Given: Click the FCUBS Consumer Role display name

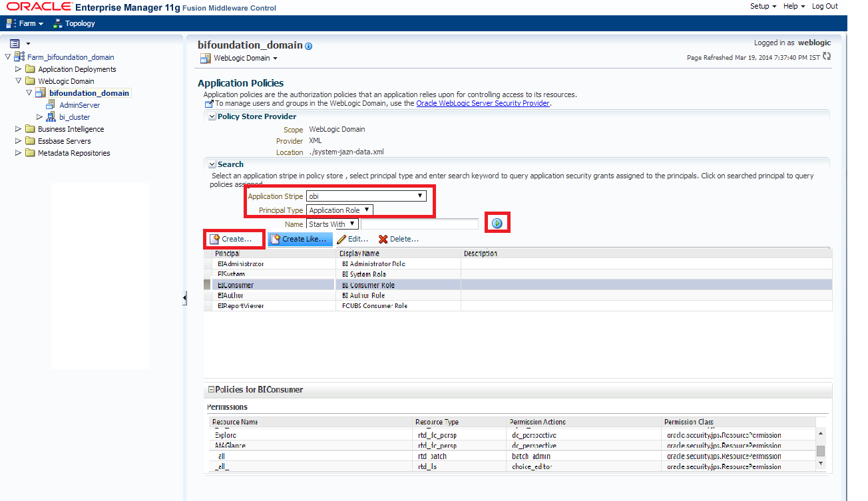Looking at the screenshot, I should click(375, 306).
